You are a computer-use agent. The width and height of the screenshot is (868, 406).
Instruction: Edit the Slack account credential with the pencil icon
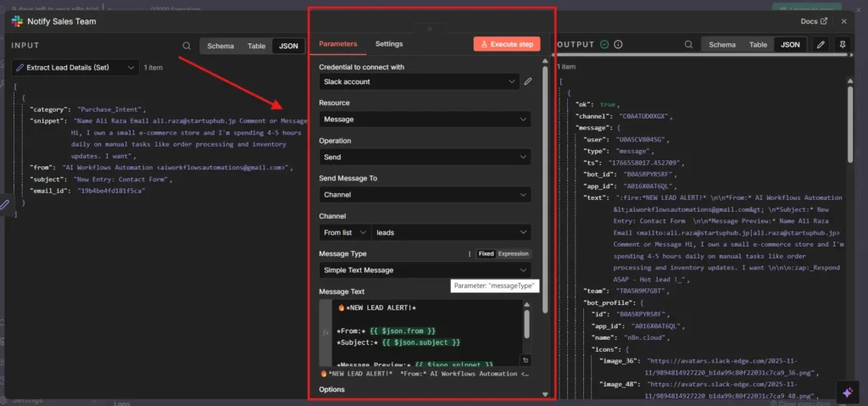527,81
